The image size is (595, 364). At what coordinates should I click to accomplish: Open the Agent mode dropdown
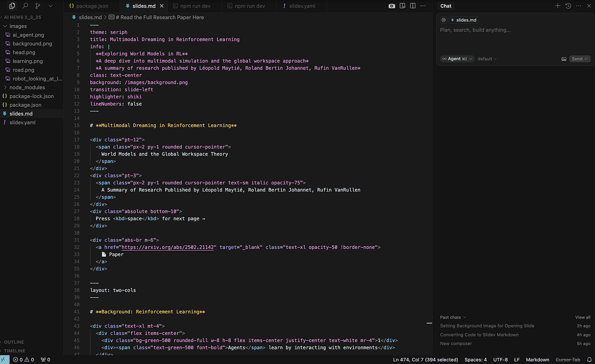coord(457,59)
